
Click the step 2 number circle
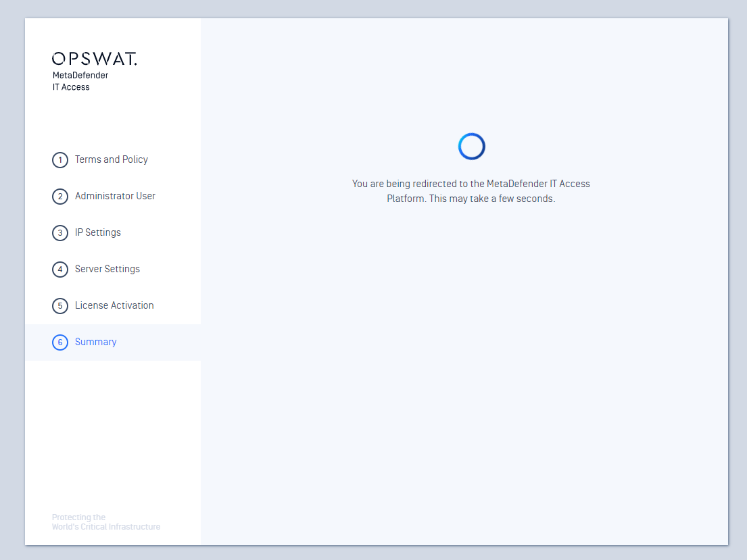click(x=60, y=196)
